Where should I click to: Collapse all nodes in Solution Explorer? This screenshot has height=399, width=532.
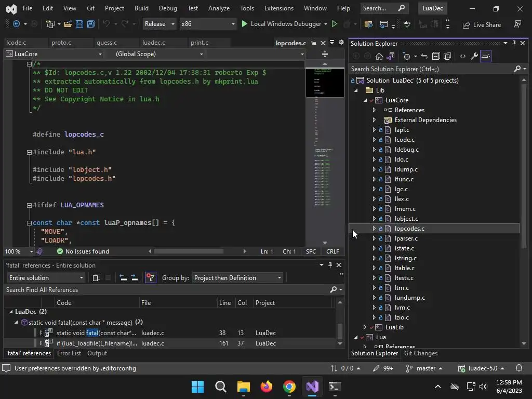coord(436,56)
